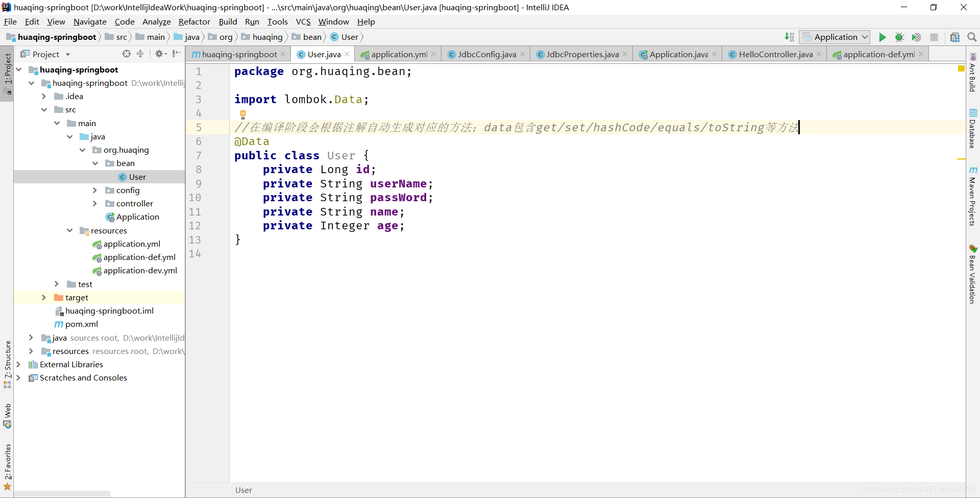Click the User breadcrumb at editor bottom
The width and height of the screenshot is (980, 498).
click(x=243, y=490)
